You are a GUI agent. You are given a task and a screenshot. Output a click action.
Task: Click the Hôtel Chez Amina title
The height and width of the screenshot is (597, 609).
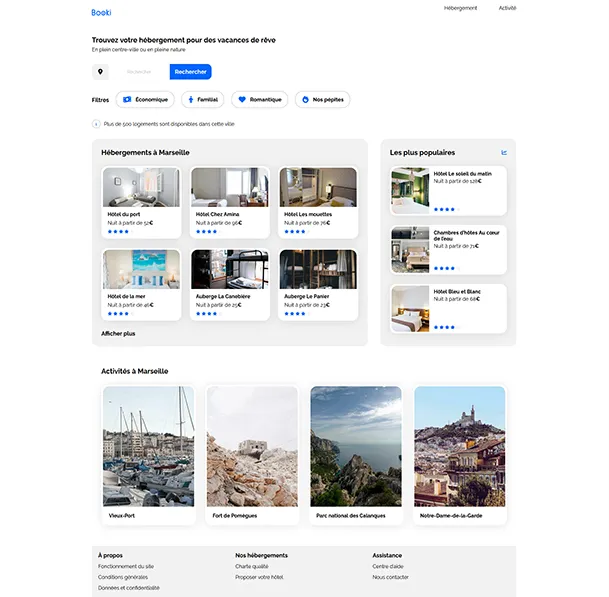coord(218,214)
